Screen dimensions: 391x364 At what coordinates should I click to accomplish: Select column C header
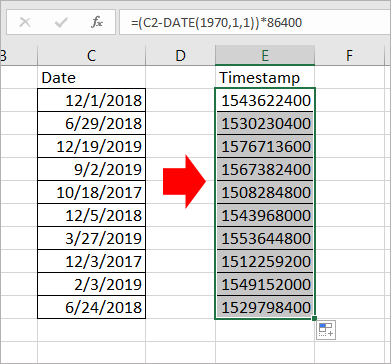[91, 55]
